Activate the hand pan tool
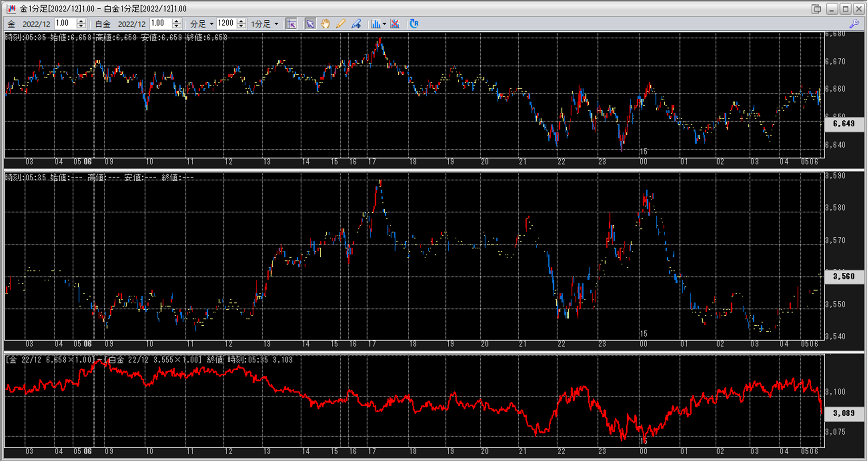 [x=325, y=24]
